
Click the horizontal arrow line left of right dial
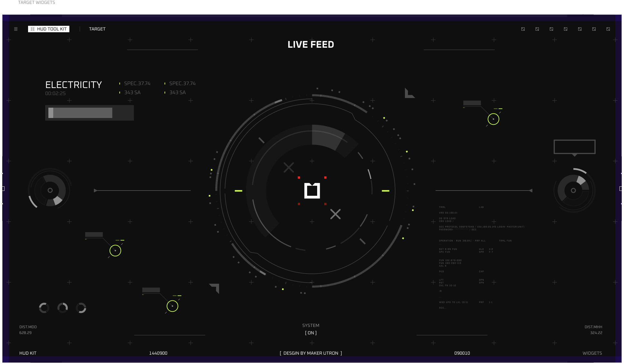[484, 191]
